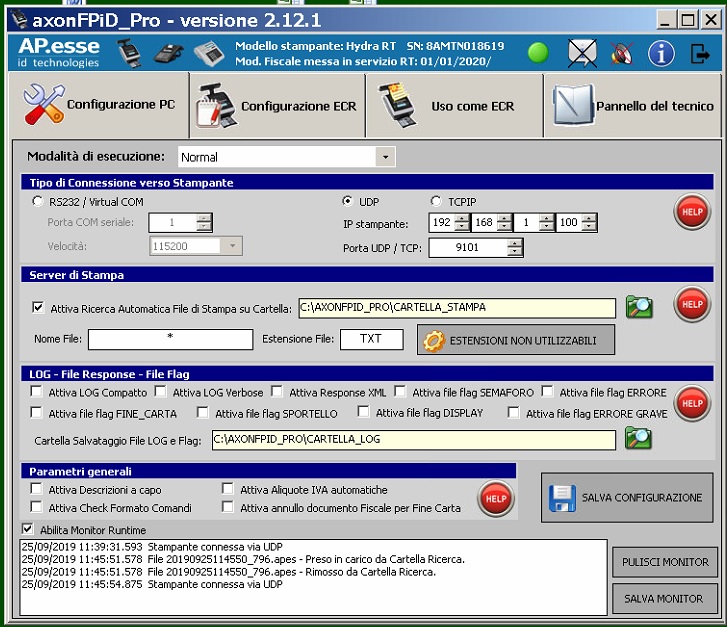The image size is (727, 627).
Task: Click the exit door icon
Action: [x=700, y=53]
